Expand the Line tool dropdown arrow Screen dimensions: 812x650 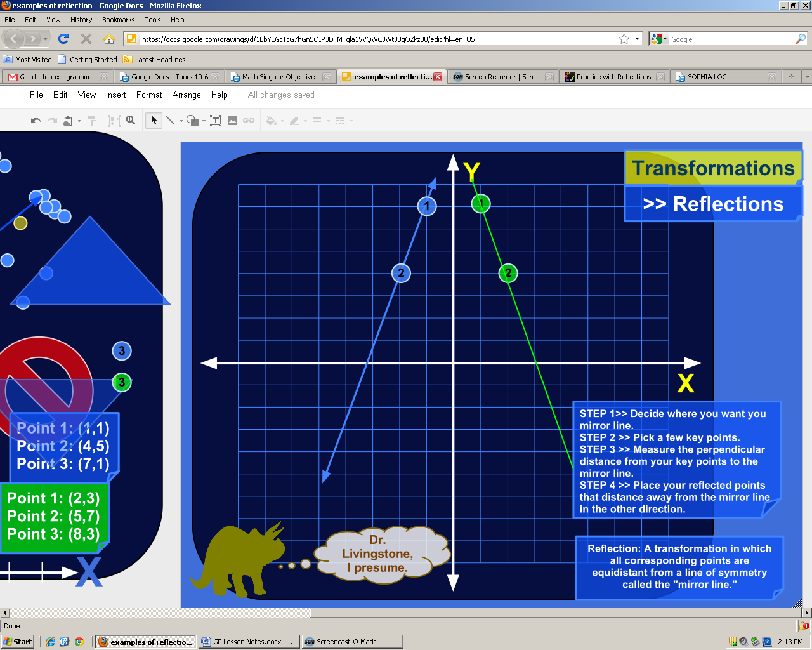tap(181, 121)
